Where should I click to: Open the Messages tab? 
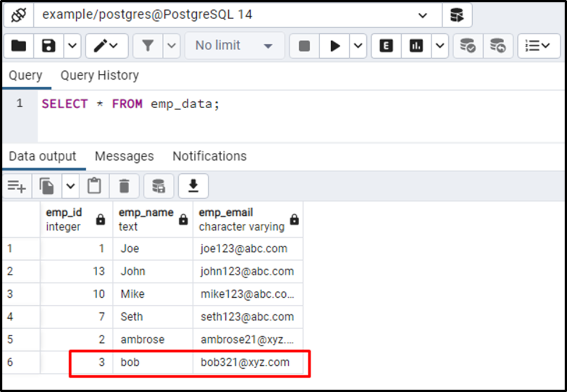click(124, 156)
